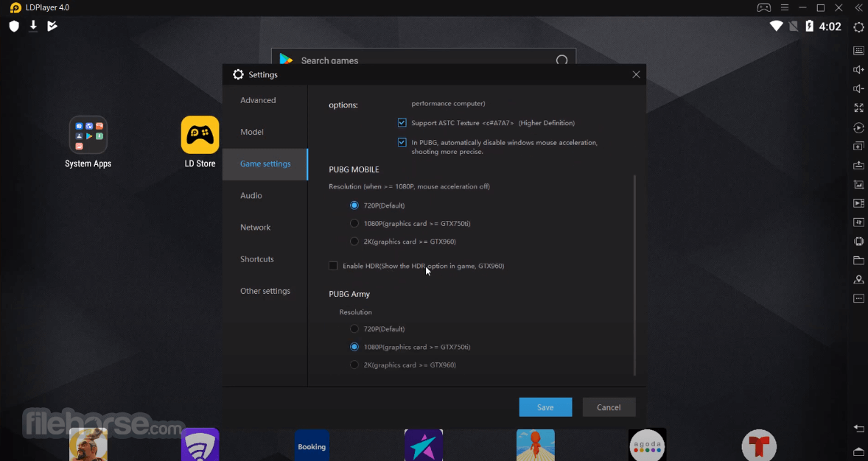
Task: Open the more options (ellipsis) sidebar icon
Action: tap(858, 298)
